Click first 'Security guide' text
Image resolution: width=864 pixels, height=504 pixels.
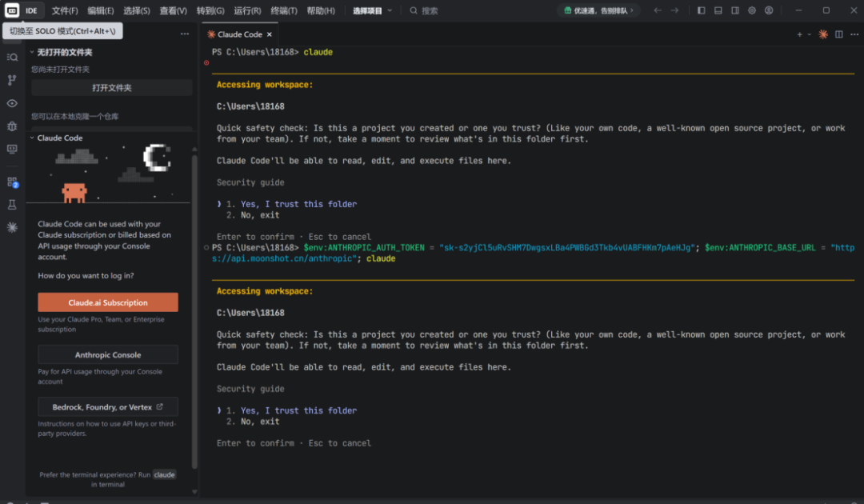coord(250,182)
